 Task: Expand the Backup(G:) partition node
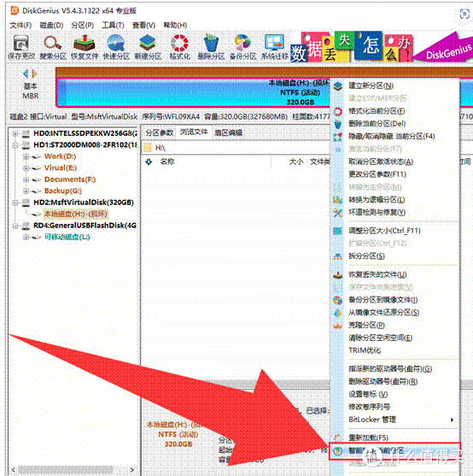[26, 191]
